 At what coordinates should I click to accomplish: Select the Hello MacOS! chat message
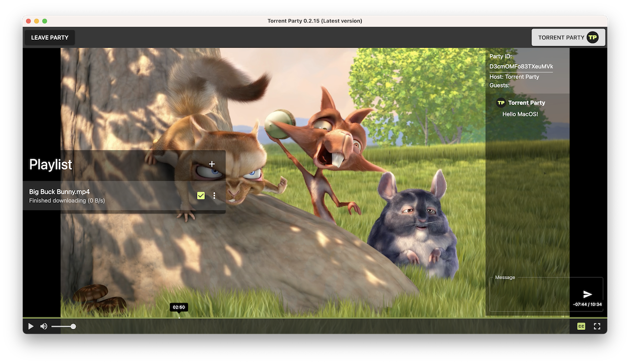(x=520, y=114)
